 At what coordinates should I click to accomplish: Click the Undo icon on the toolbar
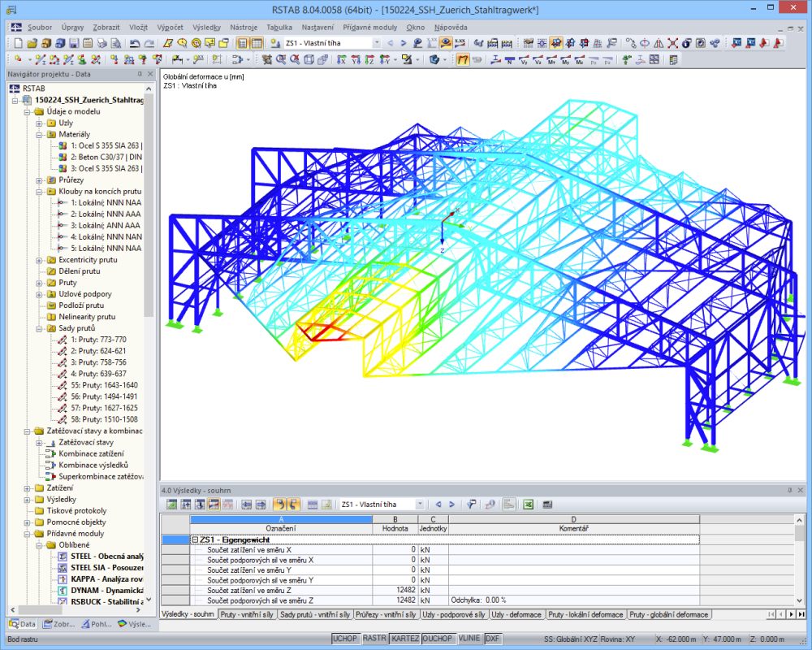click(x=135, y=41)
